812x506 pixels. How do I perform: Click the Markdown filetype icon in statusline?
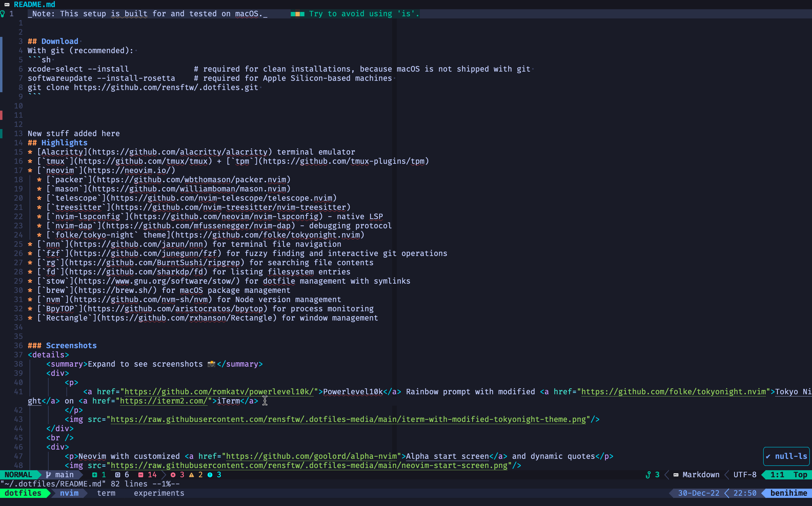point(676,475)
